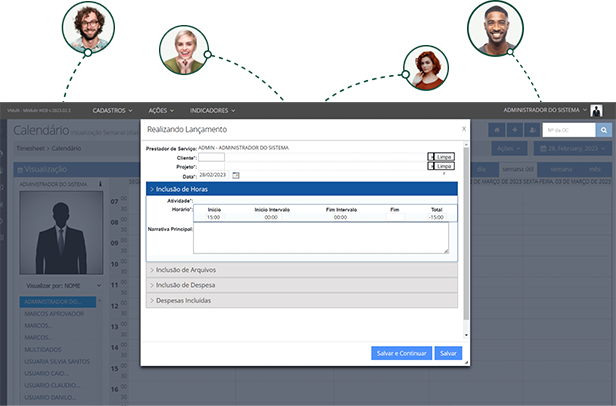Image resolution: width=616 pixels, height=406 pixels.
Task: Open the date picker calendar icon
Action: pyautogui.click(x=236, y=175)
